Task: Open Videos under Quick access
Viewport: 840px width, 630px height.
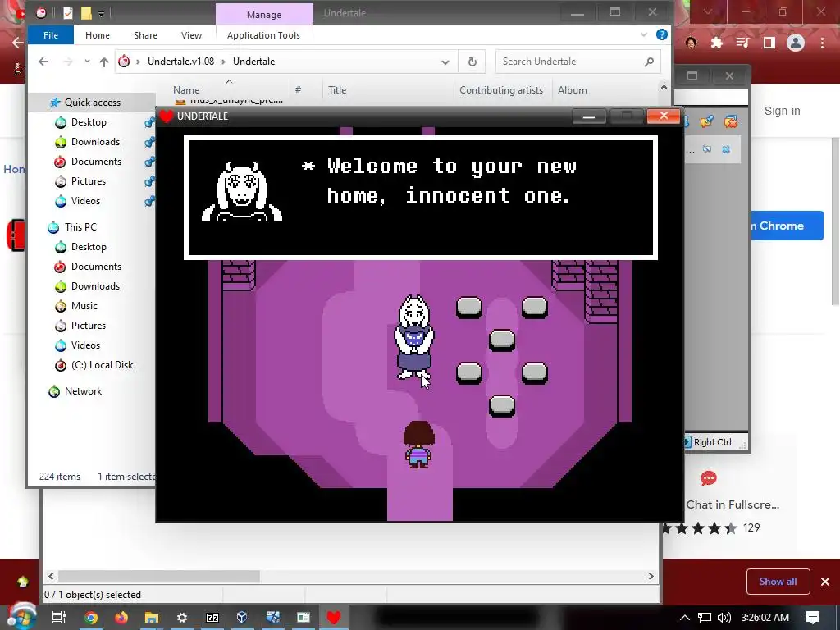Action: click(x=85, y=202)
